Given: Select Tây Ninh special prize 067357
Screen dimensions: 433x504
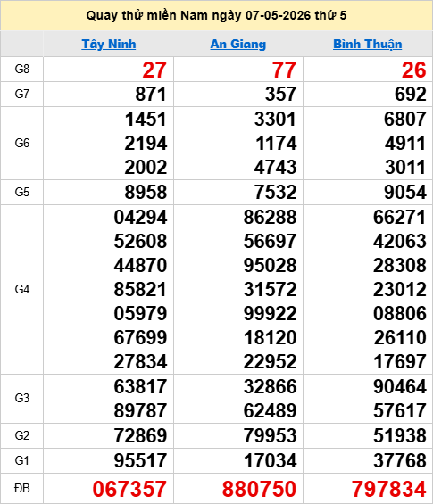Looking at the screenshot, I should pos(129,489).
